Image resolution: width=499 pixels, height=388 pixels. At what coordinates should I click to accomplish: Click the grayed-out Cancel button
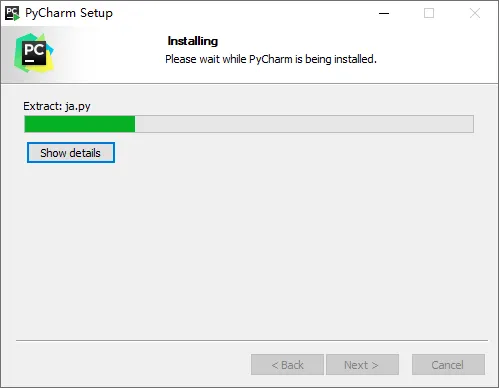point(448,365)
